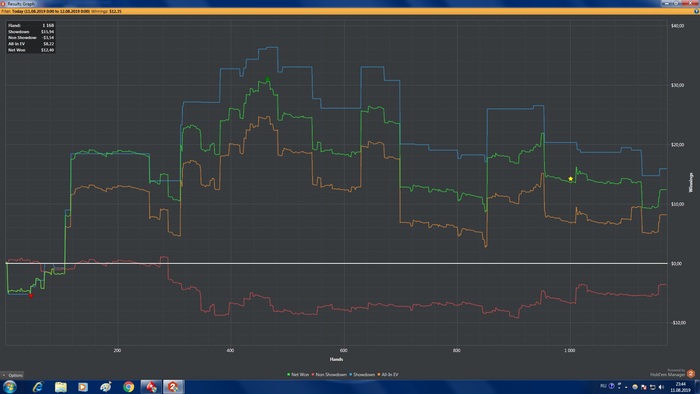
Task: Click the Results Graph window title icon
Action: [x=3, y=3]
